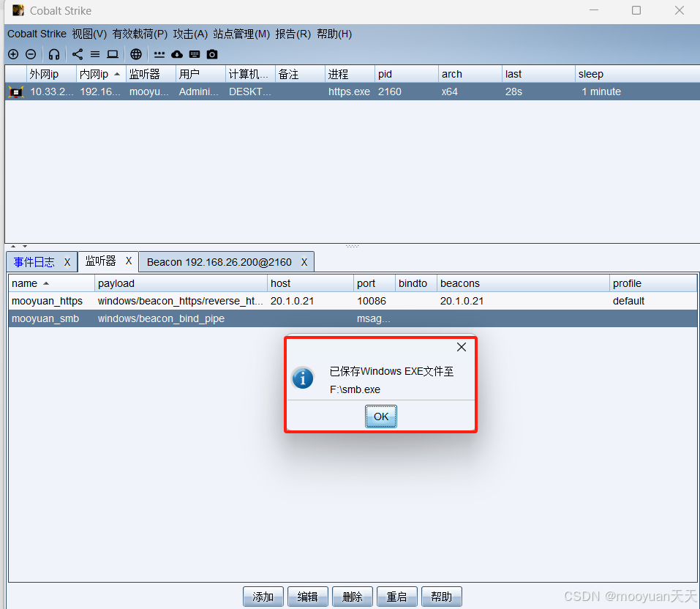Open screenshots camera icon
Viewport: 700px width, 609px height.
[212, 54]
